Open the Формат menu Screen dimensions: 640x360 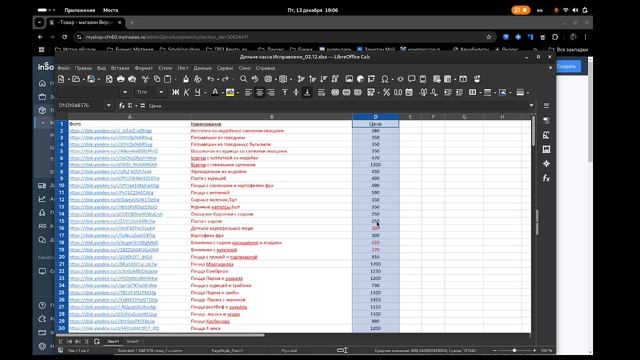(144, 68)
